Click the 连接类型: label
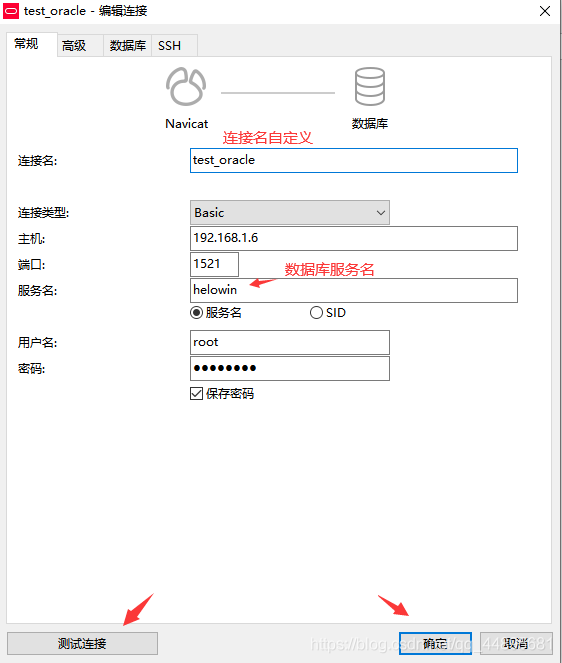Screen dimensions: 562x663 [43, 213]
